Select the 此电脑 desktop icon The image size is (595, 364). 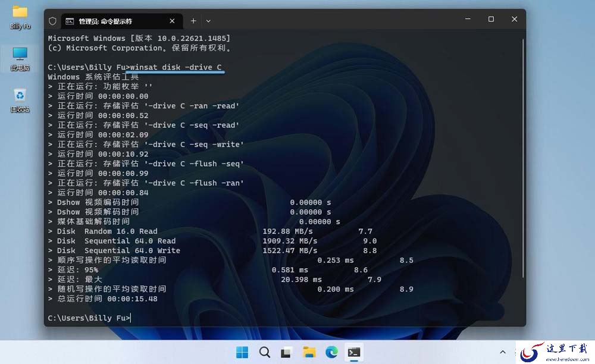pyautogui.click(x=20, y=59)
